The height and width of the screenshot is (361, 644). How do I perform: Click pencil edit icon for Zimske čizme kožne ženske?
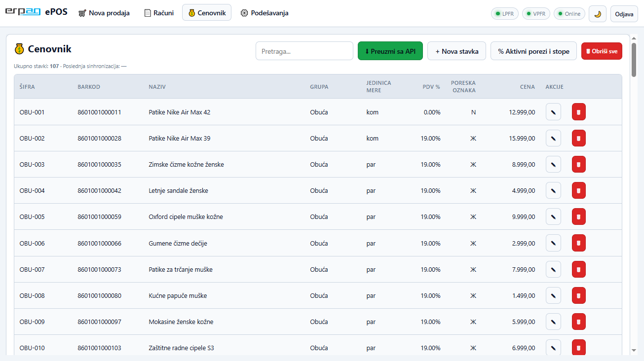(x=553, y=164)
